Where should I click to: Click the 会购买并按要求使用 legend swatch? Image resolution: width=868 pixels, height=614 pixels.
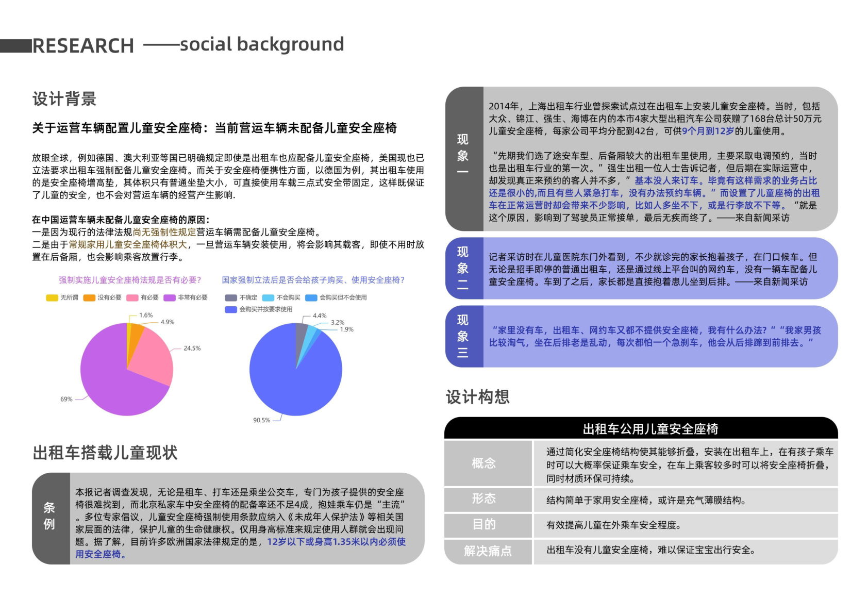coord(231,309)
